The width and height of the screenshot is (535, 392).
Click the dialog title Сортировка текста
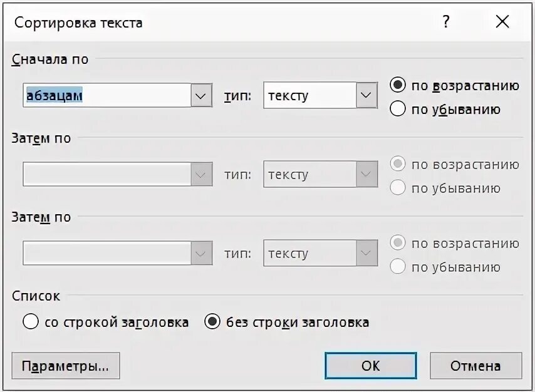pos(78,23)
